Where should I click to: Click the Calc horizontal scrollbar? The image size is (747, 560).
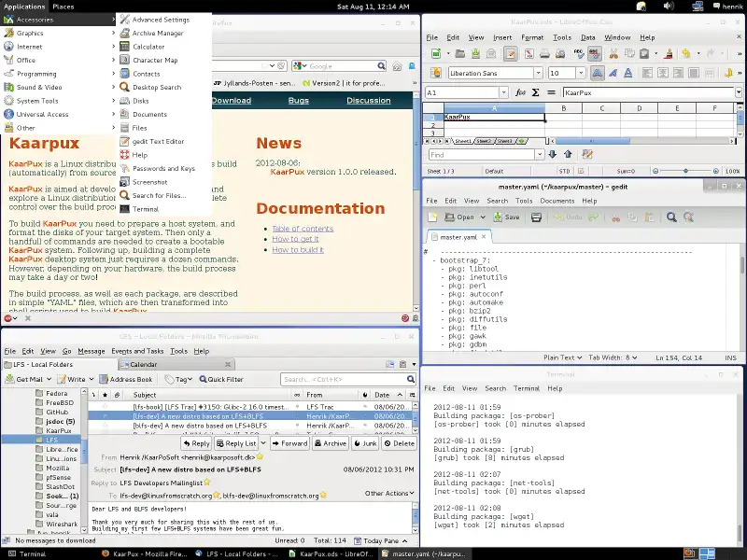click(x=641, y=141)
